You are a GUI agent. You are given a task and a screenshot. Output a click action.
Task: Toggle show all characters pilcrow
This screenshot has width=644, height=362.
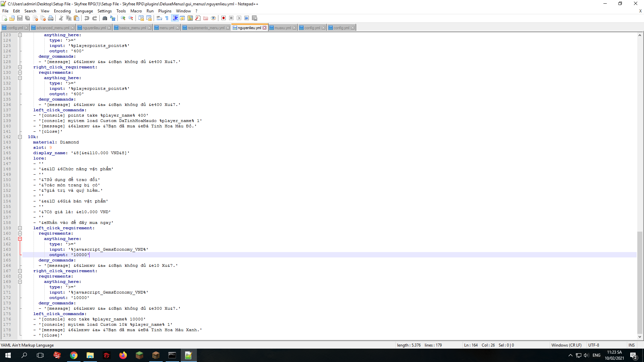(167, 18)
